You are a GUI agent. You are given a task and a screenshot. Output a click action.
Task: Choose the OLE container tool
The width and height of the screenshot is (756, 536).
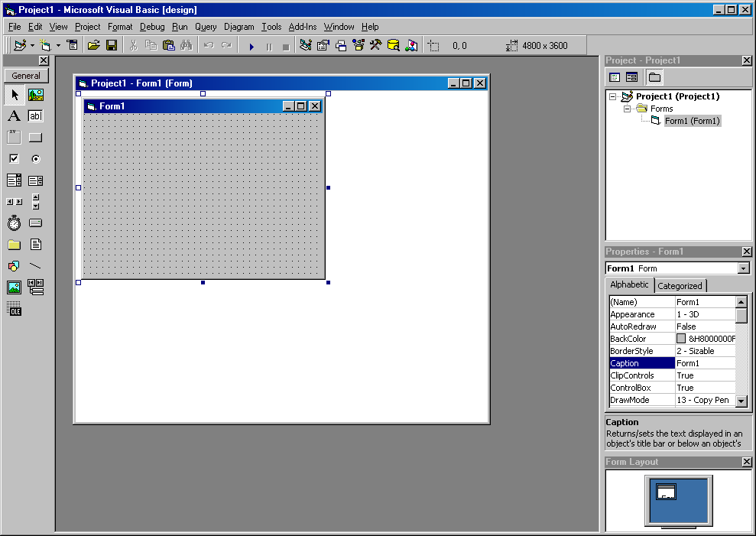[15, 309]
